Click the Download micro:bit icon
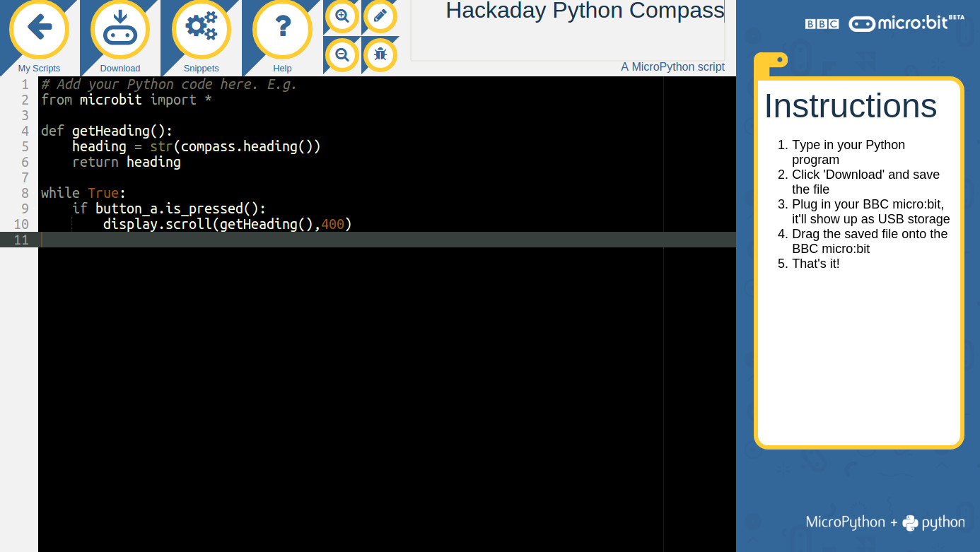This screenshot has height=552, width=980. [119, 29]
